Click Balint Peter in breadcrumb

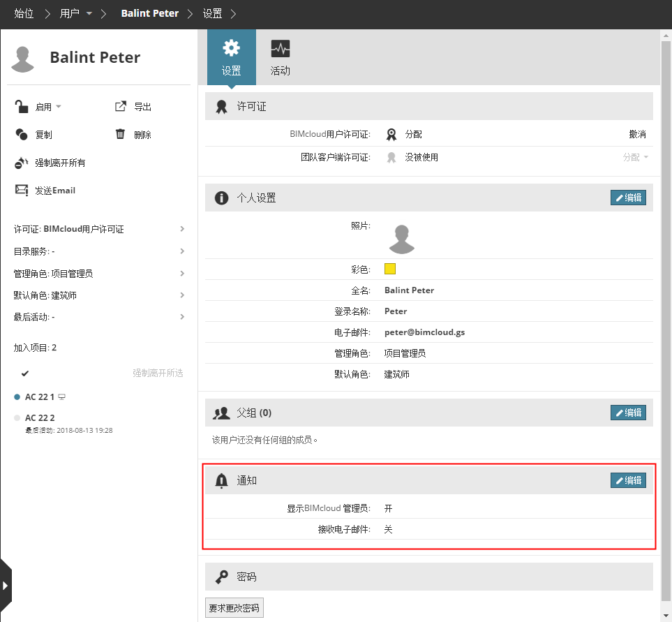149,14
